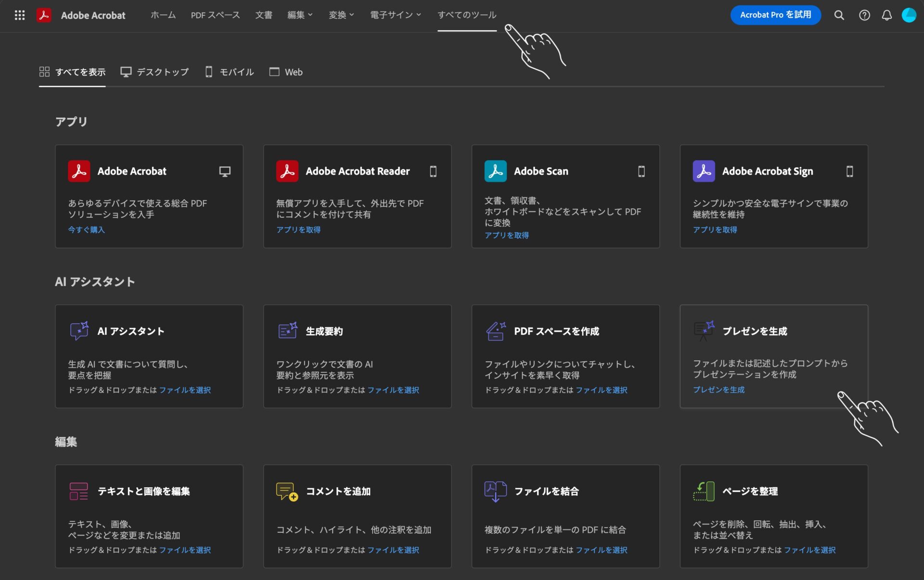Switch to the Web tab
The height and width of the screenshot is (580, 924).
286,72
